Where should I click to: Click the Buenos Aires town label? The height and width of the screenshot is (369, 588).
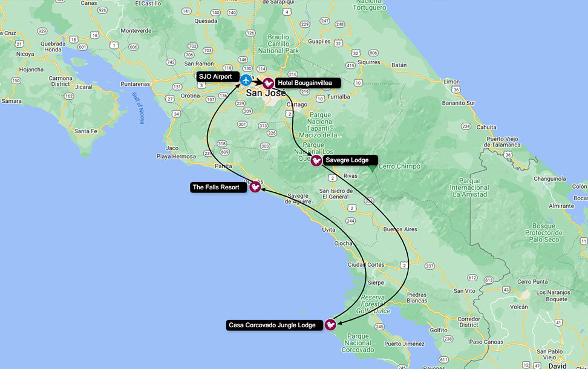400,229
